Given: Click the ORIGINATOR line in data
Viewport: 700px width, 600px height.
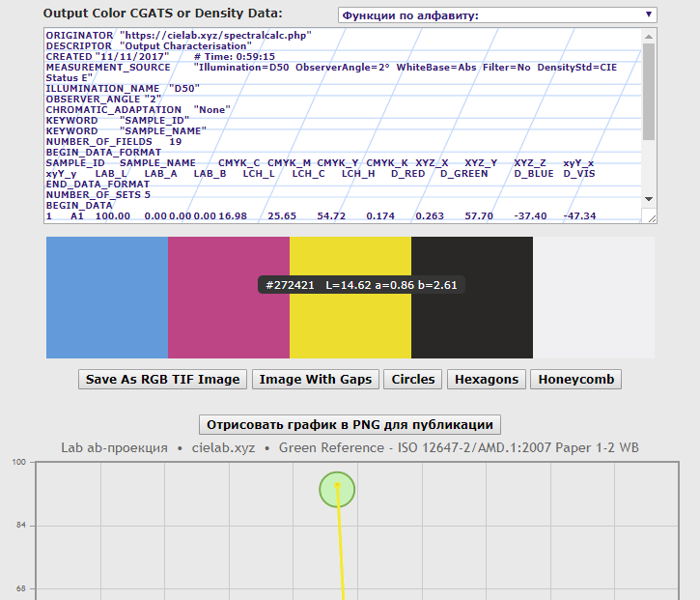Looking at the screenshot, I should coord(179,36).
